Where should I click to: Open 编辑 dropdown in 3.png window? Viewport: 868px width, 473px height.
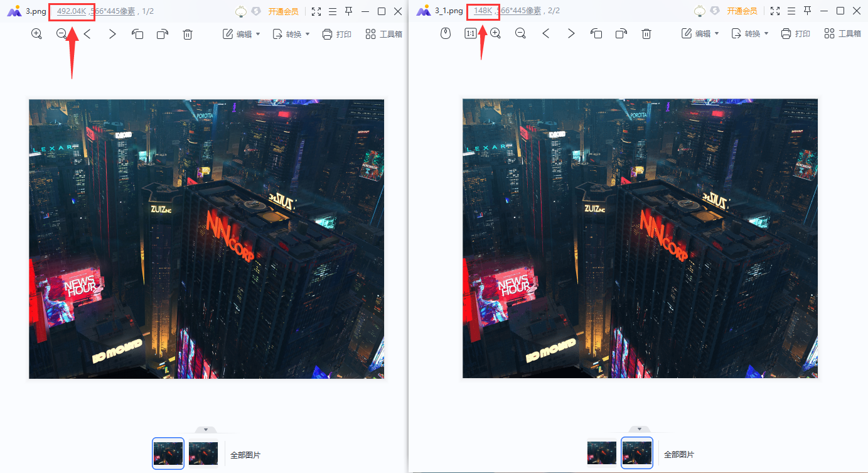pyautogui.click(x=242, y=34)
